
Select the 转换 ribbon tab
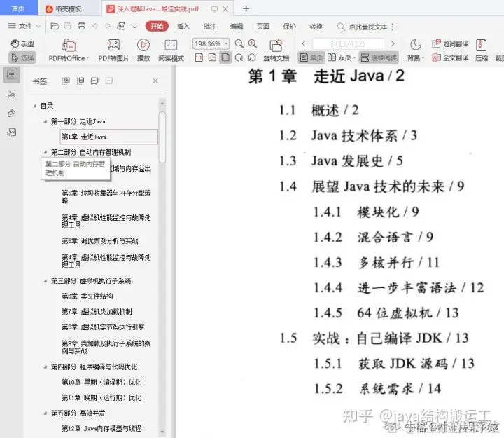click(316, 27)
